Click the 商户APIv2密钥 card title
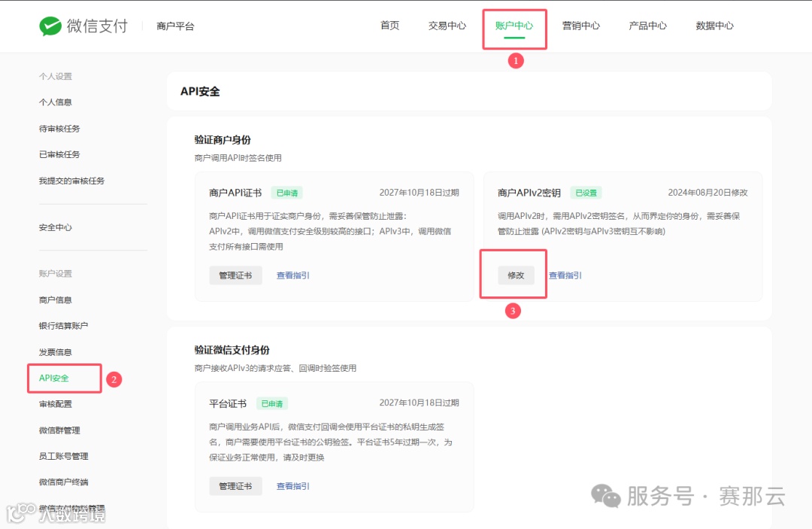Image resolution: width=812 pixels, height=529 pixels. tap(529, 193)
